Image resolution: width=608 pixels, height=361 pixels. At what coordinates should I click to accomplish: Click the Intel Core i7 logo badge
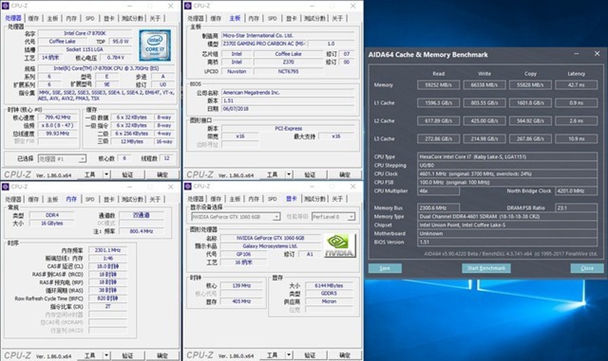(x=155, y=45)
